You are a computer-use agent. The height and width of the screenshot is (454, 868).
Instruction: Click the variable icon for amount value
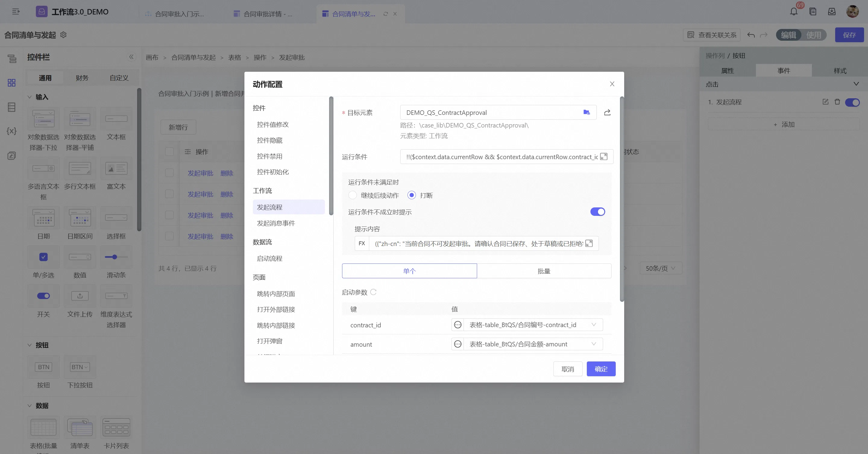pyautogui.click(x=458, y=344)
